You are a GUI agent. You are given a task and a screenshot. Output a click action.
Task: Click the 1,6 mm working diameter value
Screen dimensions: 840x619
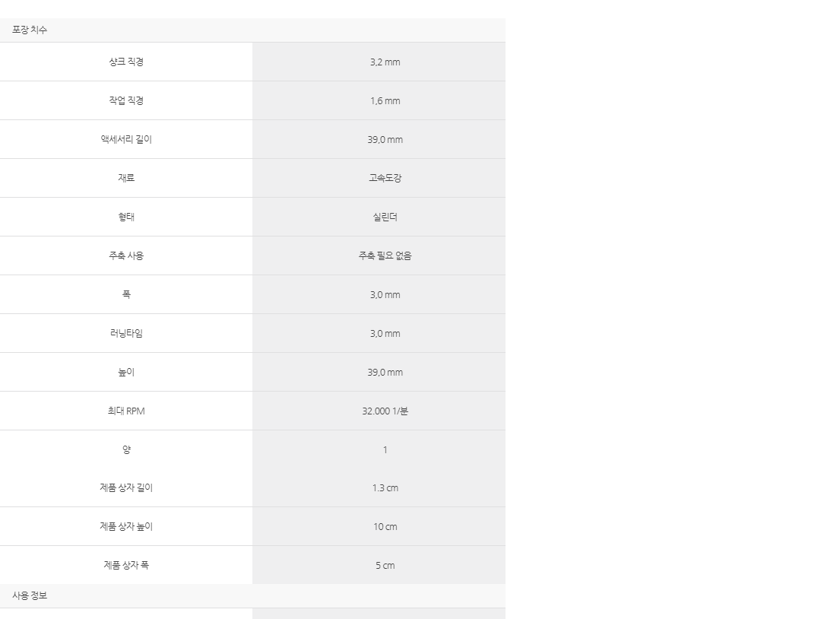tap(385, 100)
